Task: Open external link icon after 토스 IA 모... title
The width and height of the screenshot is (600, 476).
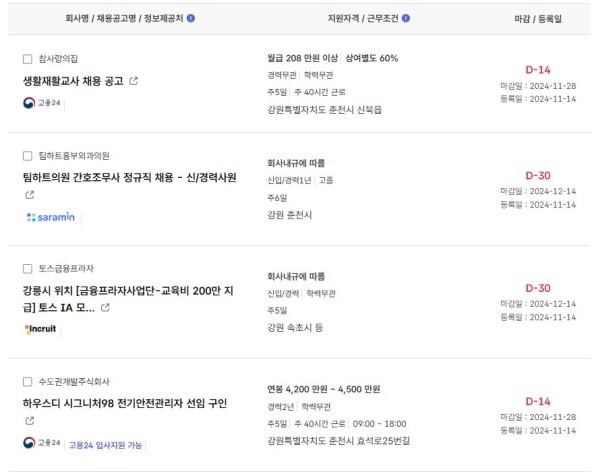Action: (x=105, y=307)
